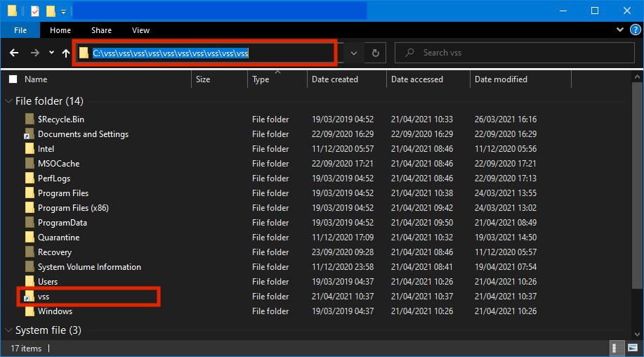Image resolution: width=644 pixels, height=357 pixels.
Task: Sort by the Type column header
Action: pyautogui.click(x=261, y=79)
